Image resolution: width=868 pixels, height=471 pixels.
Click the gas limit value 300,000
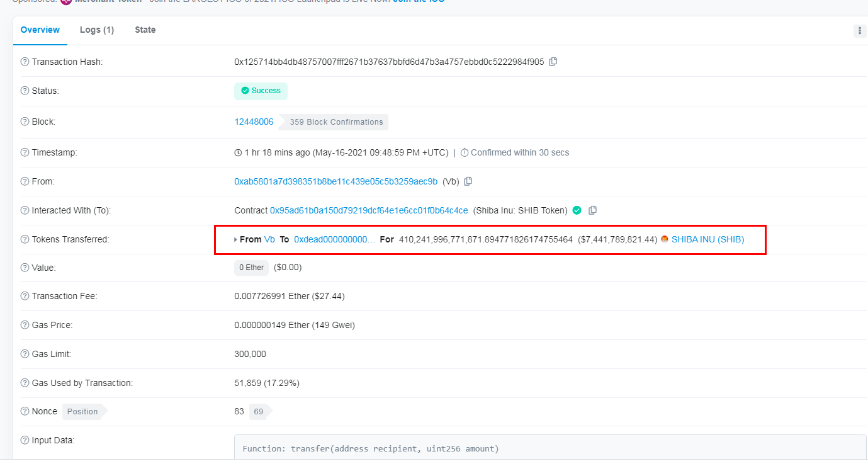point(250,354)
